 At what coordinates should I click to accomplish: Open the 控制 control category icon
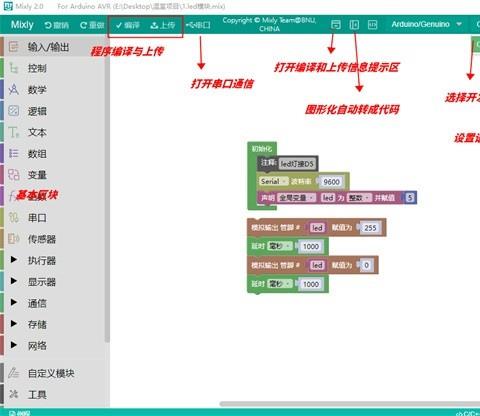point(13,68)
